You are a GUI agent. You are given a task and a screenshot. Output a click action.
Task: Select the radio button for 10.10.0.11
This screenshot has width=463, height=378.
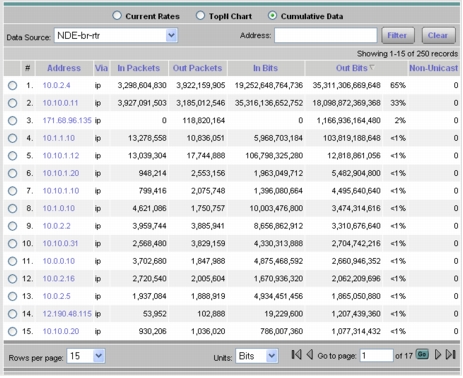click(12, 103)
